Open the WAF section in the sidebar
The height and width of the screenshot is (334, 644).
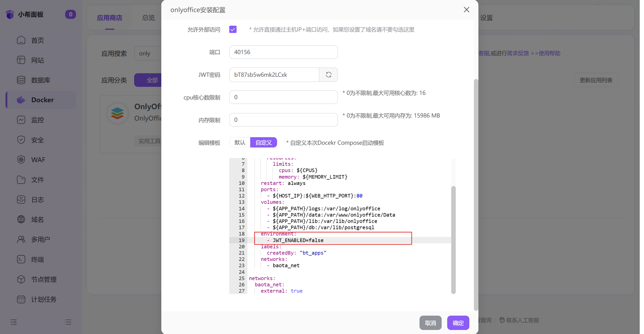coord(38,160)
